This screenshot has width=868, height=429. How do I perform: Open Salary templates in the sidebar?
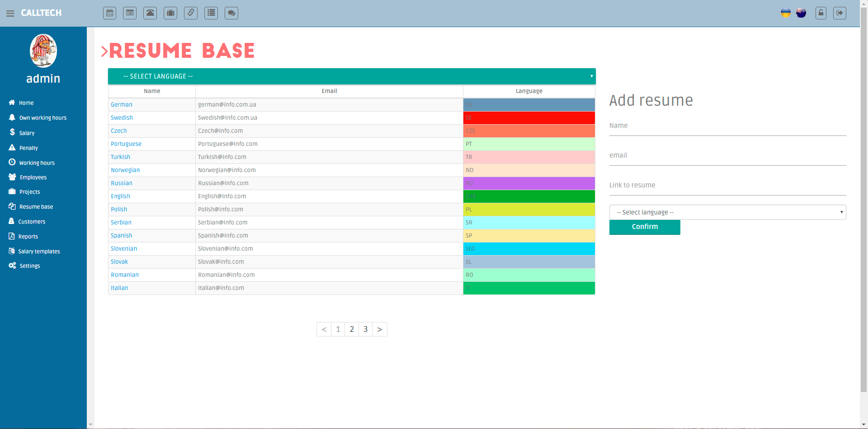(39, 252)
